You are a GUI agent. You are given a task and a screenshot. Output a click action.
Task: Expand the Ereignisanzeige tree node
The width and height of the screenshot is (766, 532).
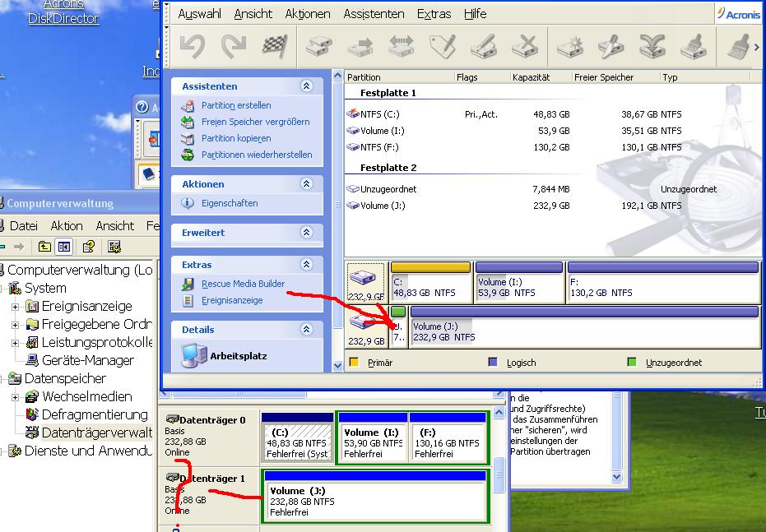pyautogui.click(x=16, y=307)
